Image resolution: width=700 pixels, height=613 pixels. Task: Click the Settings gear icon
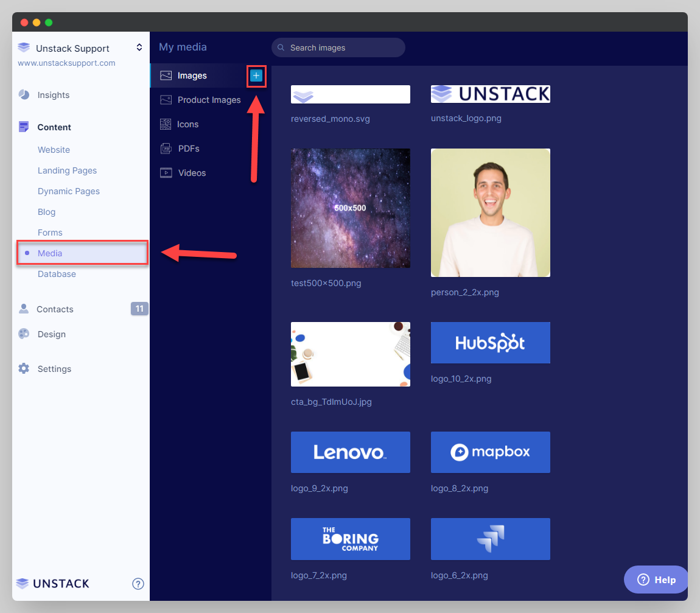coord(24,368)
